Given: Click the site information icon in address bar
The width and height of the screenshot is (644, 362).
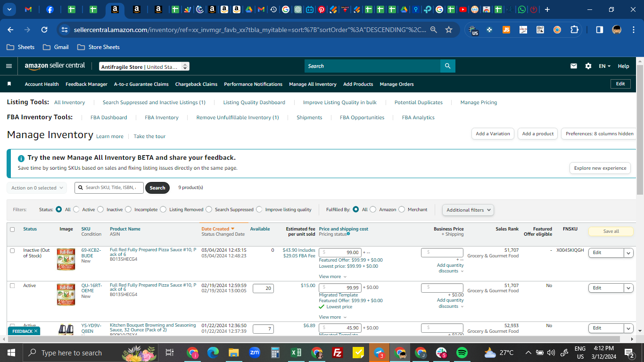Looking at the screenshot, I should pyautogui.click(x=65, y=30).
